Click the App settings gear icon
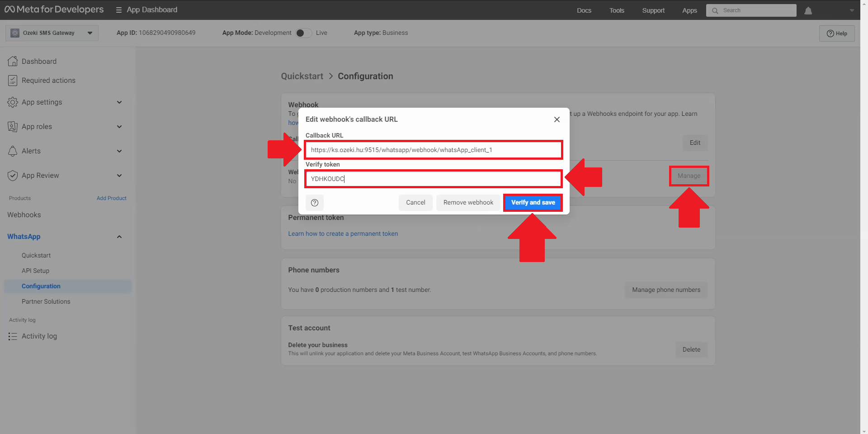This screenshot has width=868, height=434. click(13, 102)
